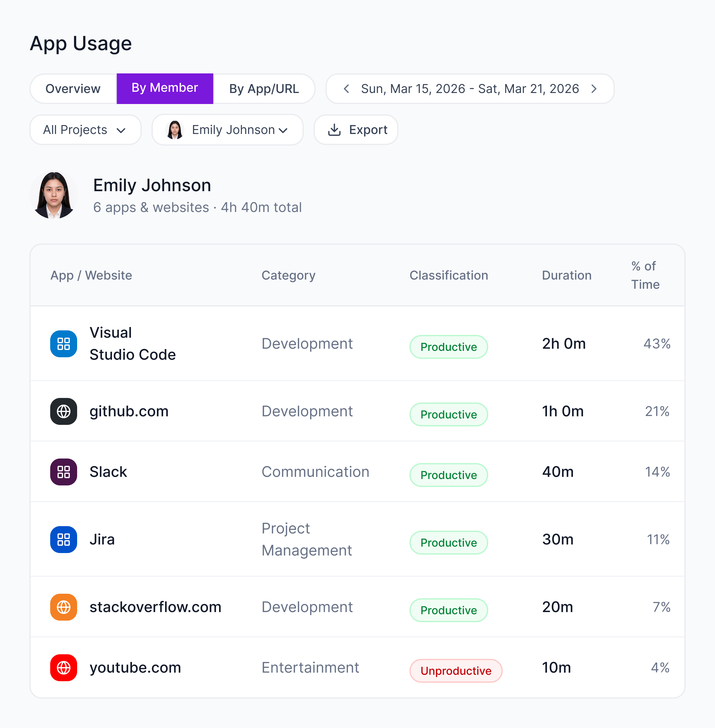Click the % of Time column header
This screenshot has width=715, height=728.
[x=645, y=275]
